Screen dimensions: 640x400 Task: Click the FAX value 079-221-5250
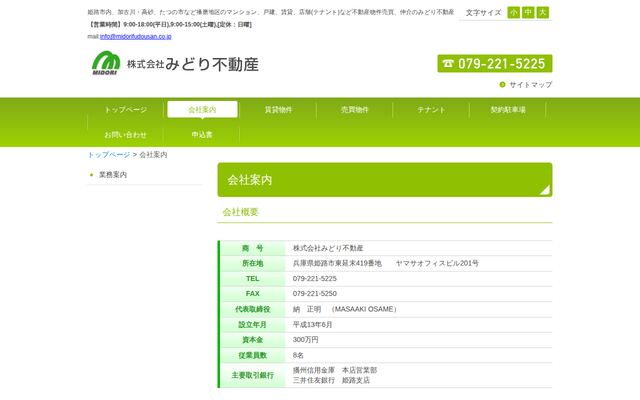(315, 293)
